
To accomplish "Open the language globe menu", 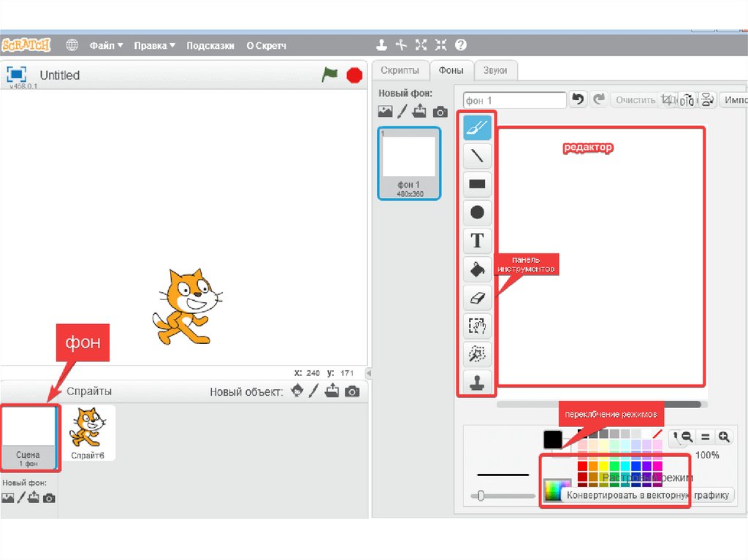I will tap(72, 45).
